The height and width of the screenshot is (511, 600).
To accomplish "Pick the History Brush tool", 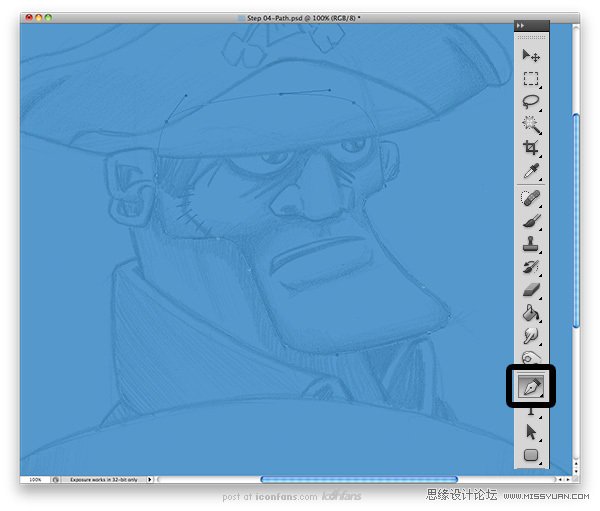I will [x=531, y=267].
